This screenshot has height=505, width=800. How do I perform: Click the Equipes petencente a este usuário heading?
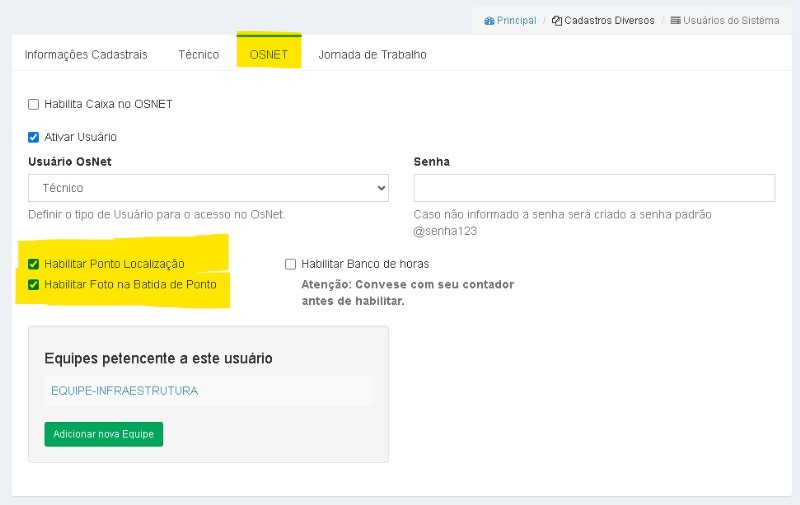pos(158,358)
